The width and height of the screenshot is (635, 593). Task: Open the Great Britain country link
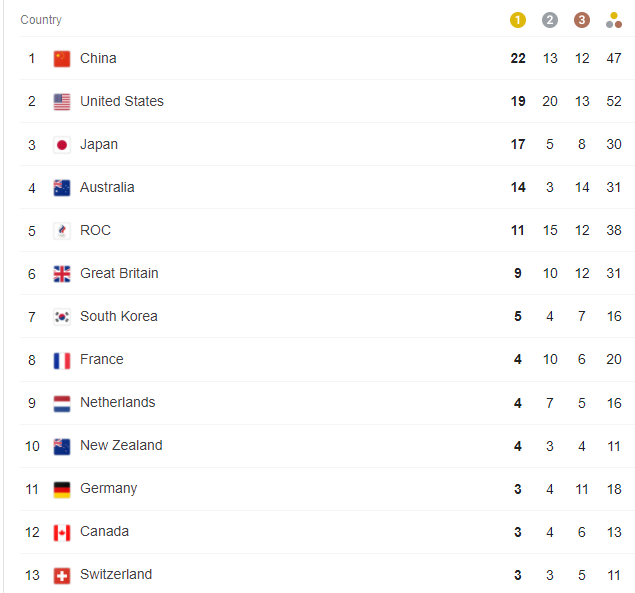pyautogui.click(x=119, y=273)
